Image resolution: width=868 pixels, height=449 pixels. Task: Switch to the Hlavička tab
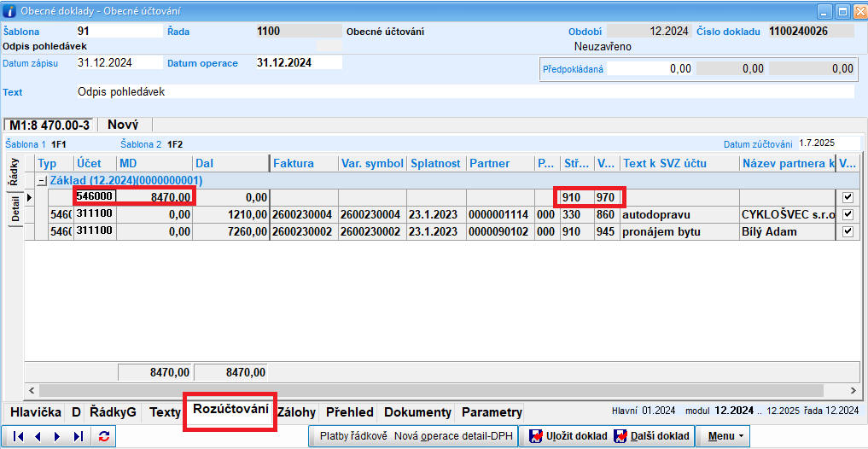pyautogui.click(x=35, y=412)
